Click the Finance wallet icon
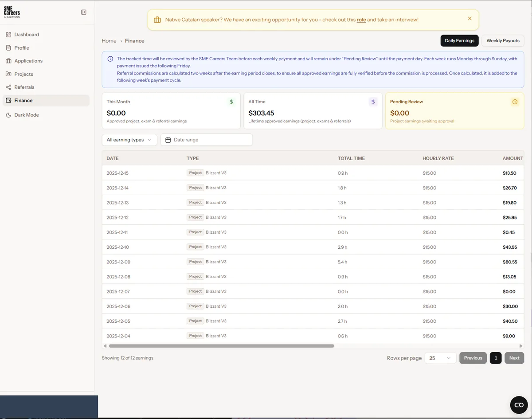The width and height of the screenshot is (532, 419). 8,101
